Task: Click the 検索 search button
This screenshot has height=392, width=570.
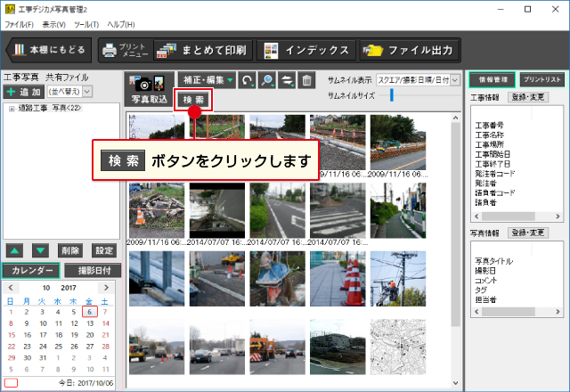Action: click(193, 100)
